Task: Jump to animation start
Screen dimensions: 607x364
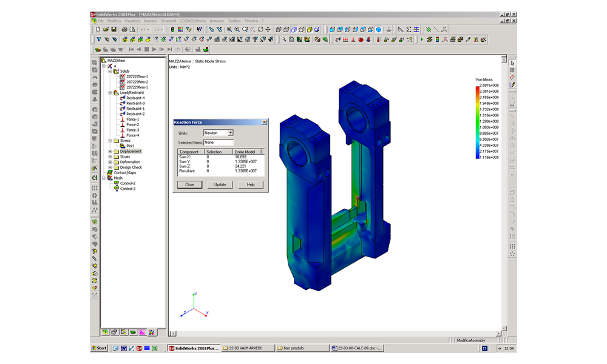Action: 131,50
